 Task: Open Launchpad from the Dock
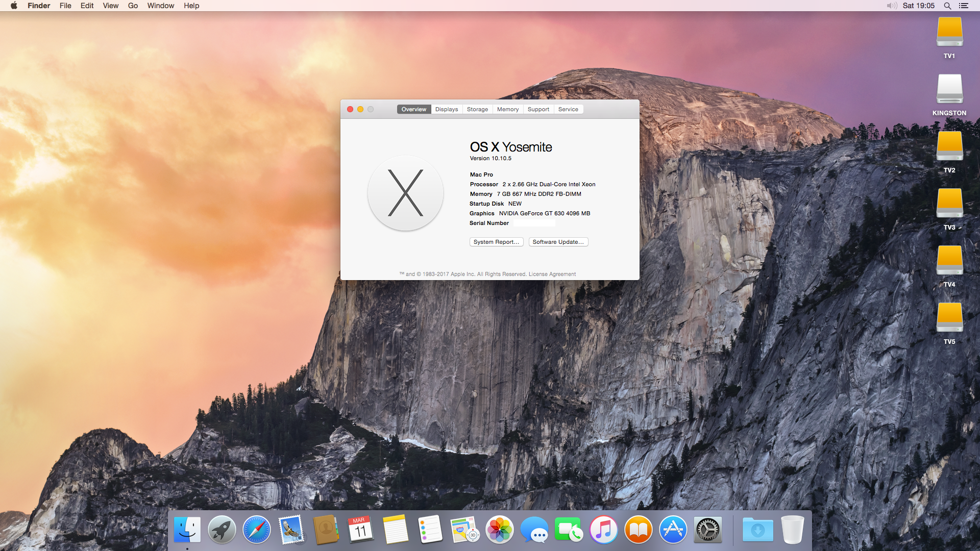(222, 530)
